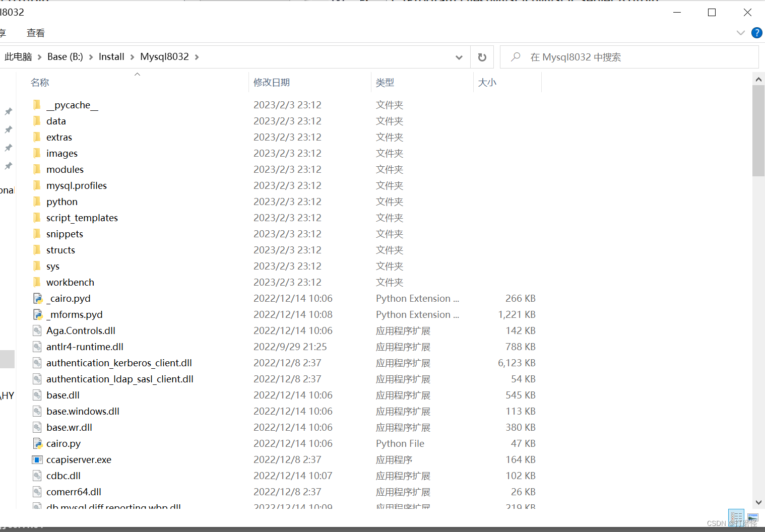Image resolution: width=765 pixels, height=532 pixels.
Task: Click the data folder icon
Action: [37, 121]
